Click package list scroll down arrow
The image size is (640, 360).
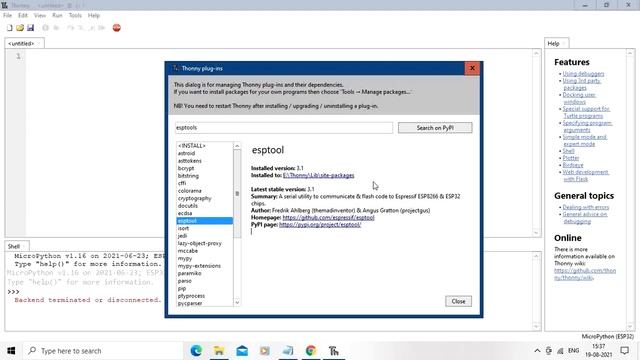point(237,302)
